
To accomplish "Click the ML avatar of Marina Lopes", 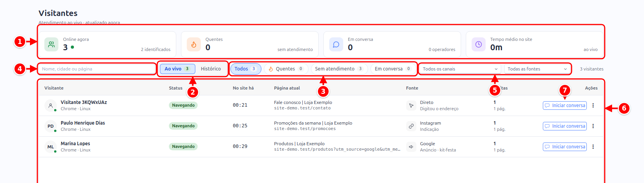I will pos(51,147).
